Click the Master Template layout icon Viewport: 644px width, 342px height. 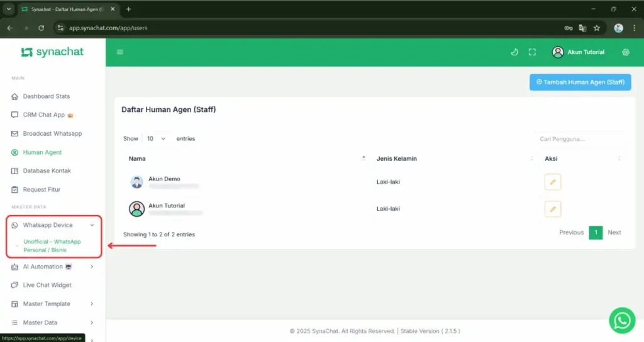click(x=15, y=304)
